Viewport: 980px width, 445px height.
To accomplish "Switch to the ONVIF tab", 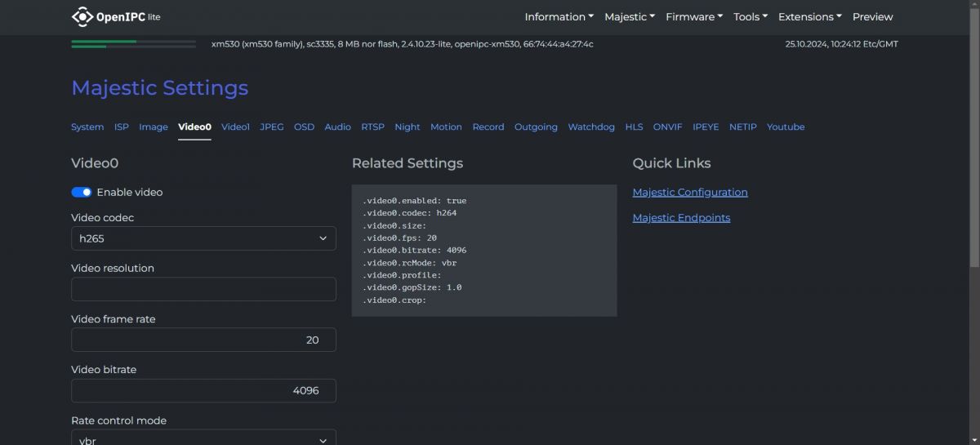I will pos(668,127).
